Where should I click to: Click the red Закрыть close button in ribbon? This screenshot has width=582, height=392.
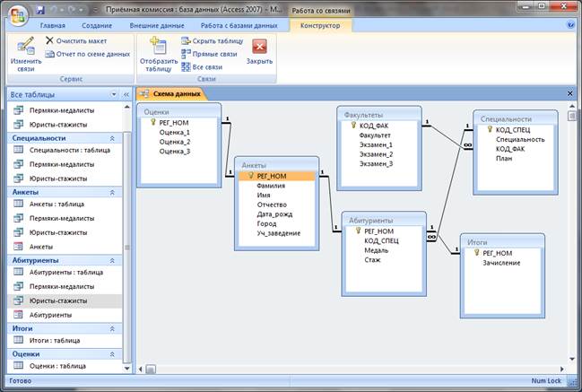pos(259,52)
